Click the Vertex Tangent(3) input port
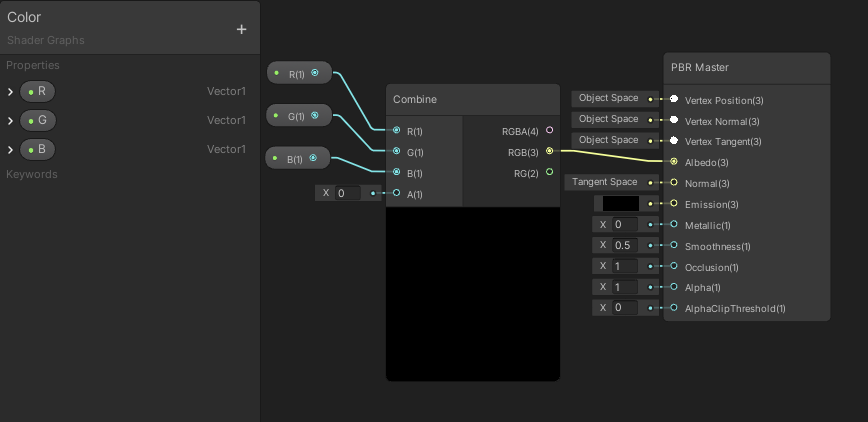The width and height of the screenshot is (868, 422). point(674,141)
